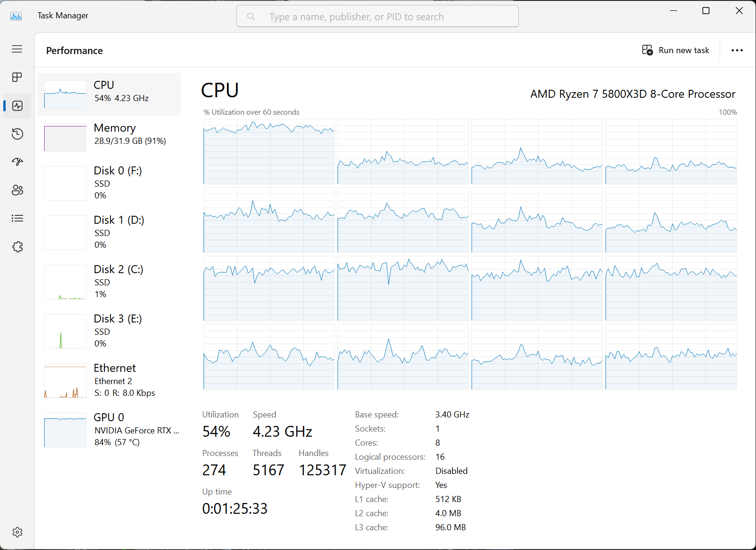Select the Memory resource entry
This screenshot has height=550, width=756.
click(x=109, y=137)
